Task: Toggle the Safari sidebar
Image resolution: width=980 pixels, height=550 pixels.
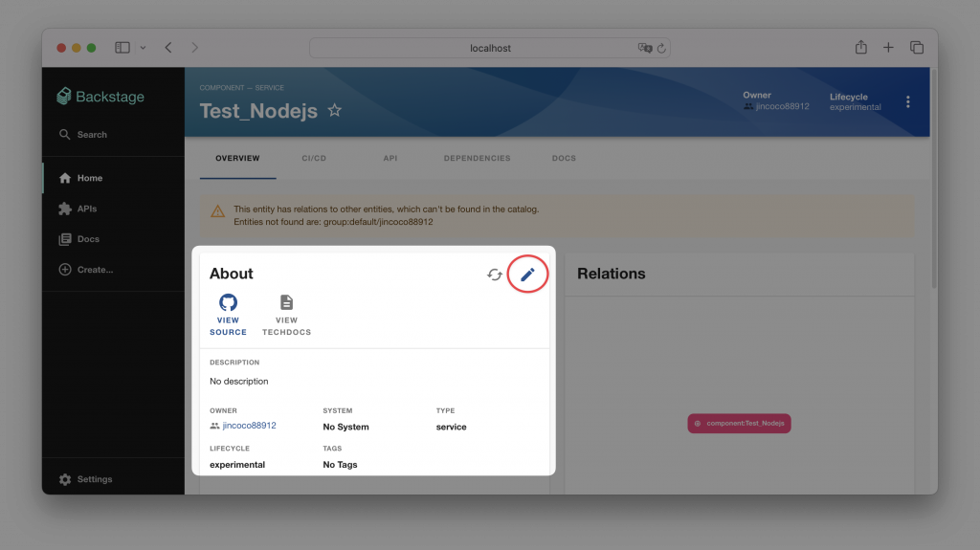Action: [122, 48]
